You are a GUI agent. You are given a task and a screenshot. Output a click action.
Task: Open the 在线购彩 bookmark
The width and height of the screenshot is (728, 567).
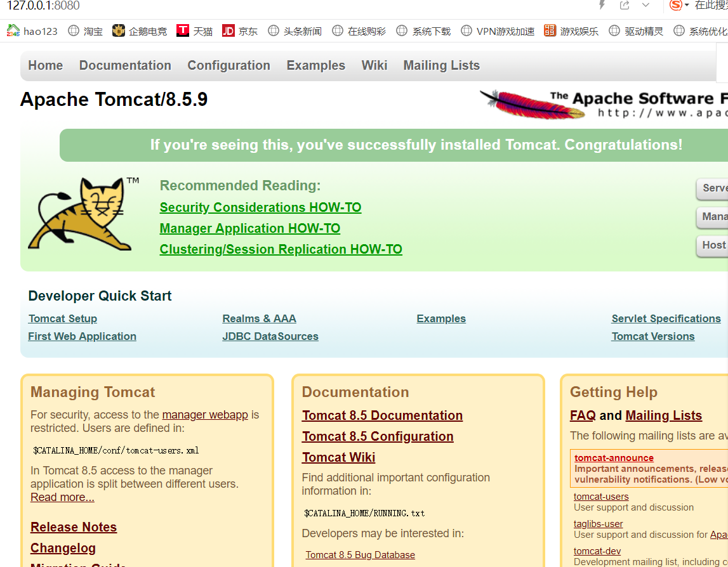[x=359, y=31]
